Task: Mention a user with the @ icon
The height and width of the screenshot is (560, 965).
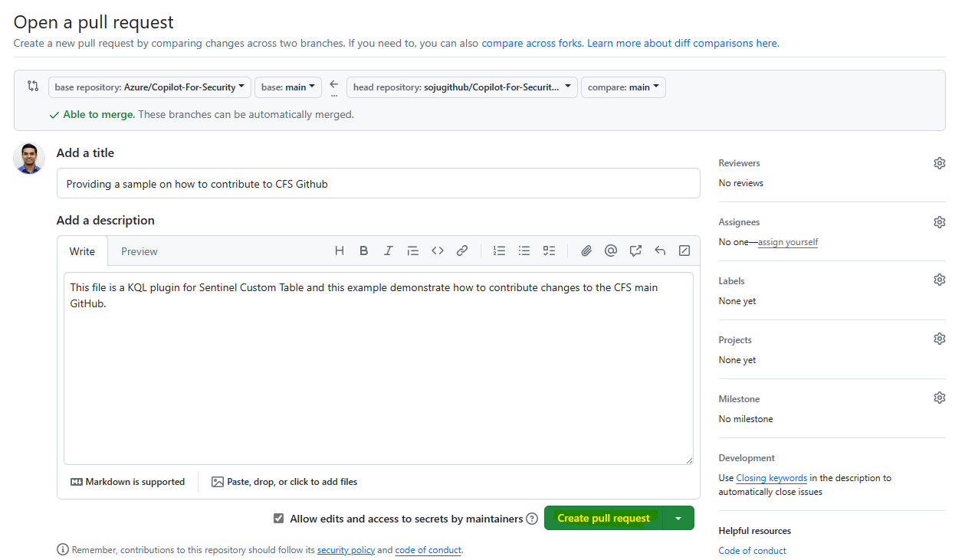Action: 611,251
